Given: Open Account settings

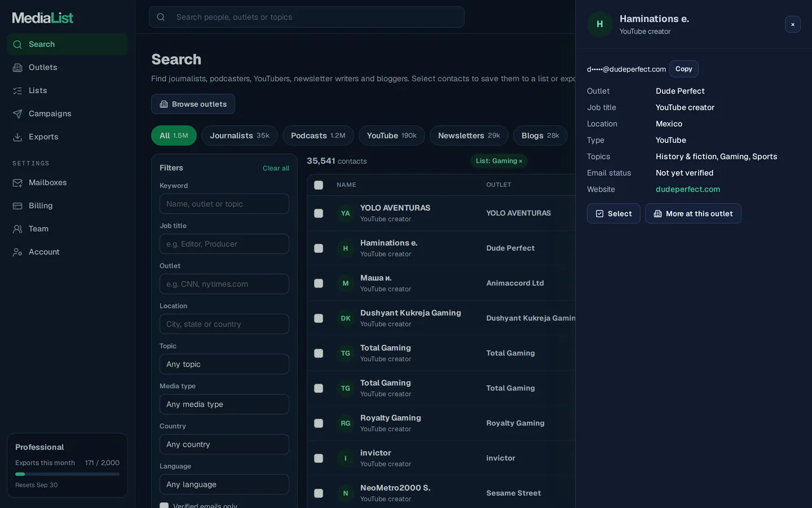Looking at the screenshot, I should tap(67, 252).
